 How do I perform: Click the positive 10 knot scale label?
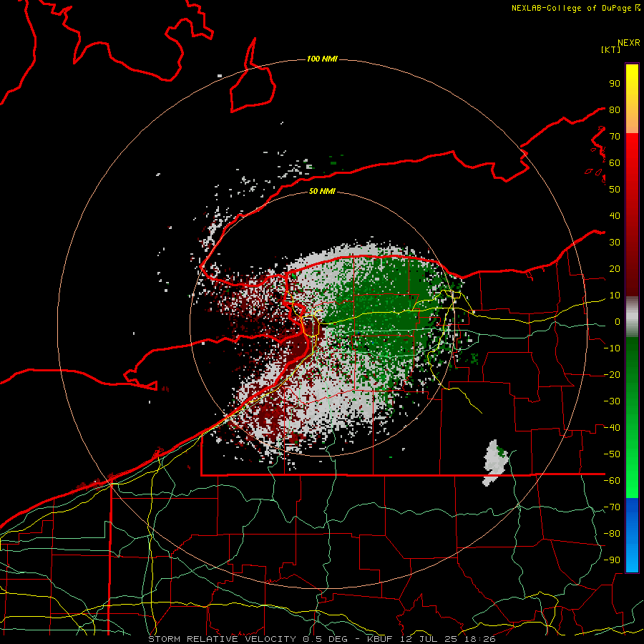click(615, 296)
